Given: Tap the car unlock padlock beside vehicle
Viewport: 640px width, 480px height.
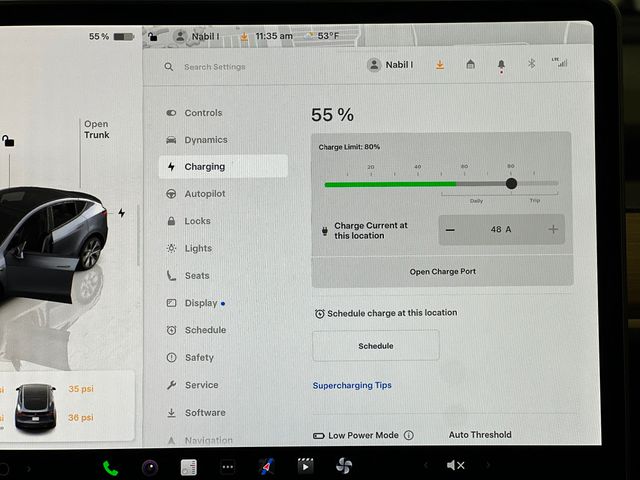Looking at the screenshot, I should coord(8,141).
